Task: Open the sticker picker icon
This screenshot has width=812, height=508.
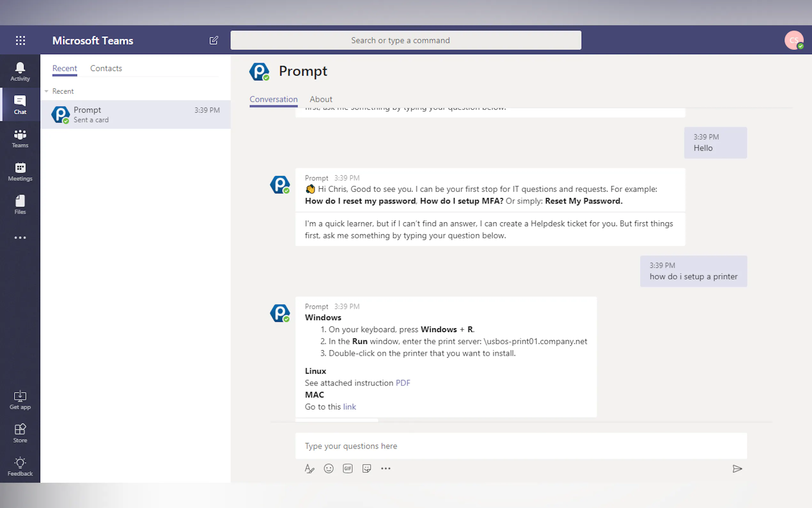Action: [367, 468]
